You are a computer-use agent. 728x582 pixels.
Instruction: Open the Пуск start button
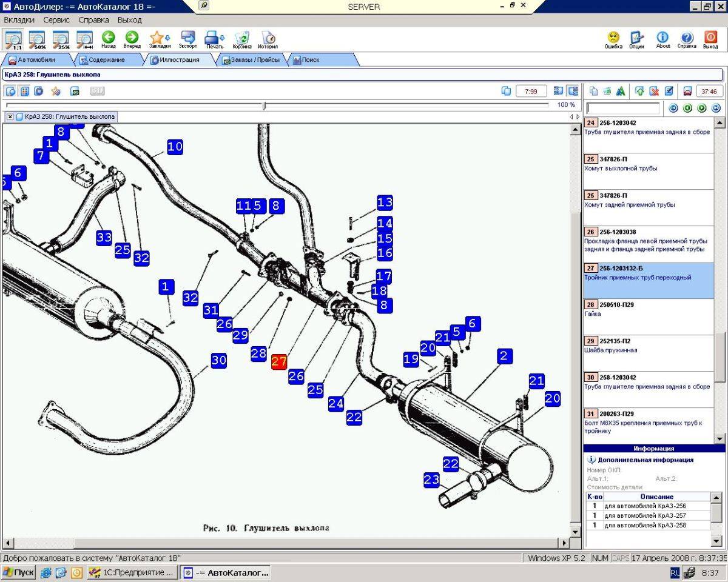pos(19,572)
